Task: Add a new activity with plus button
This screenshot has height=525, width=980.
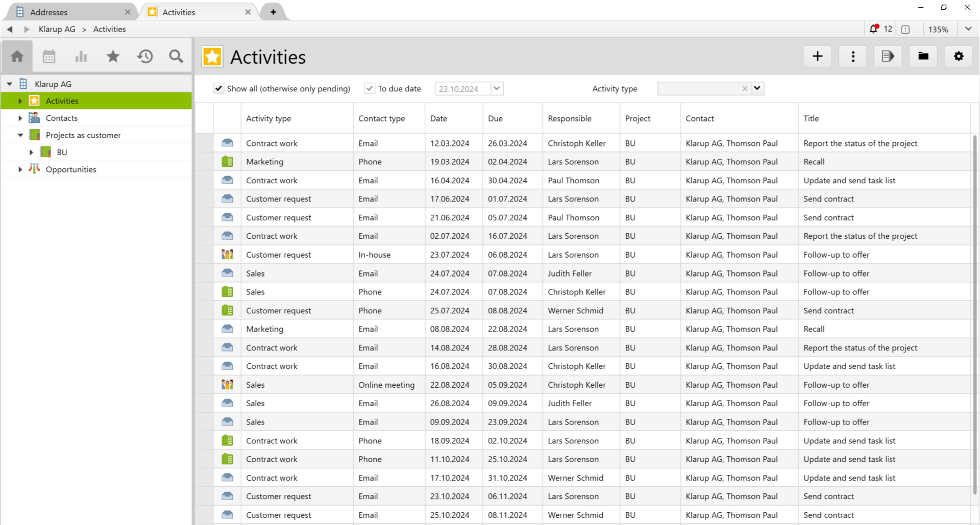Action: pos(817,56)
